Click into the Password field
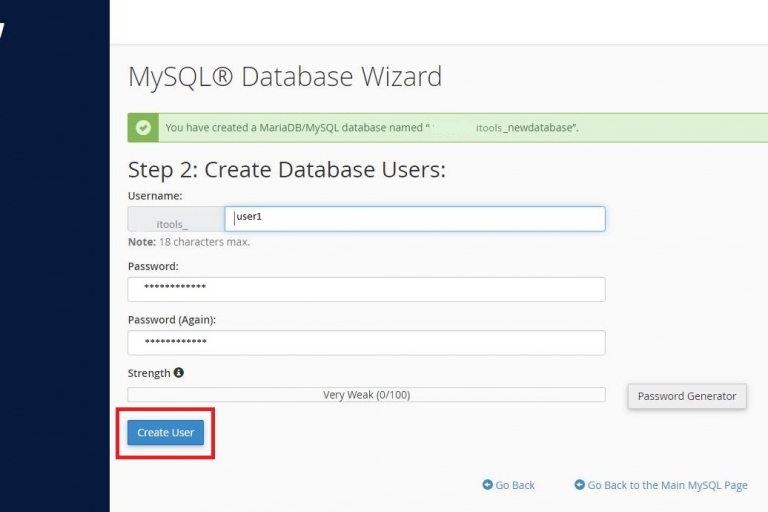The height and width of the screenshot is (512, 768). (366, 290)
